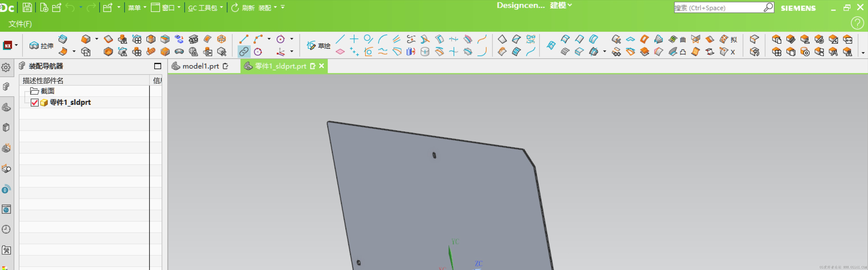
Task: Expand toolbar overflow arrow at right end
Action: pos(863,53)
